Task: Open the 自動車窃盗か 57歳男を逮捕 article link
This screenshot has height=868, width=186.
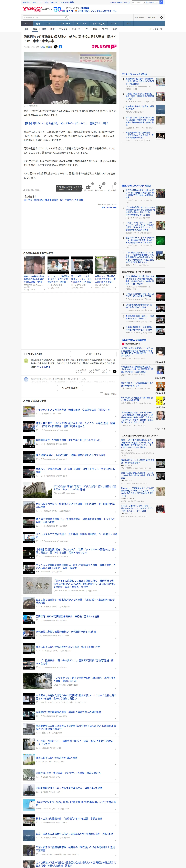Action: point(69,440)
